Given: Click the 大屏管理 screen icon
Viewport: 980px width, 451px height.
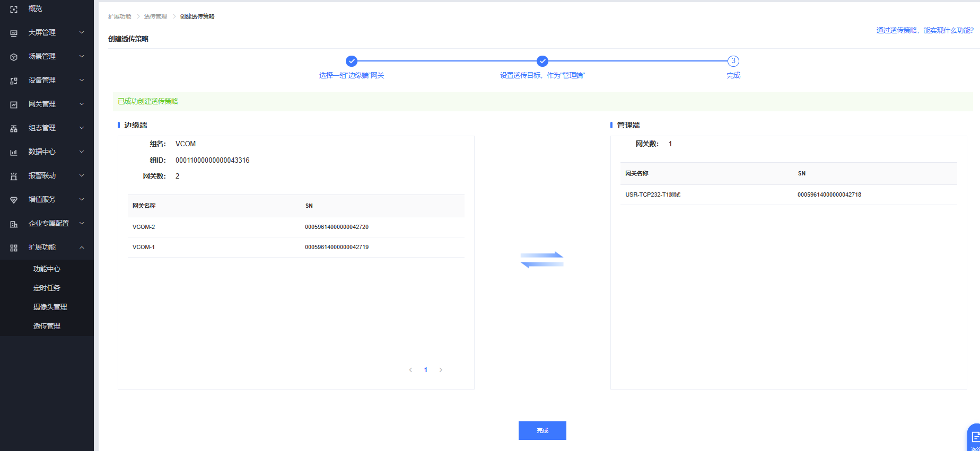Looking at the screenshot, I should click(14, 33).
